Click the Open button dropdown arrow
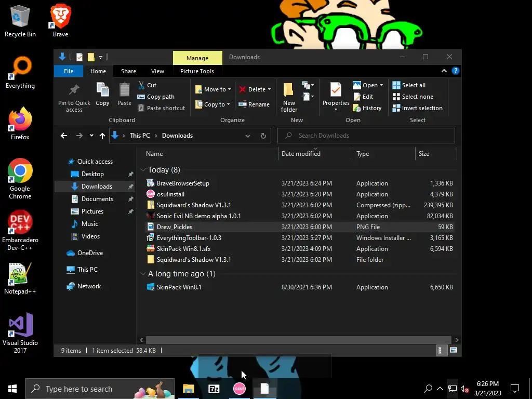 382,85
